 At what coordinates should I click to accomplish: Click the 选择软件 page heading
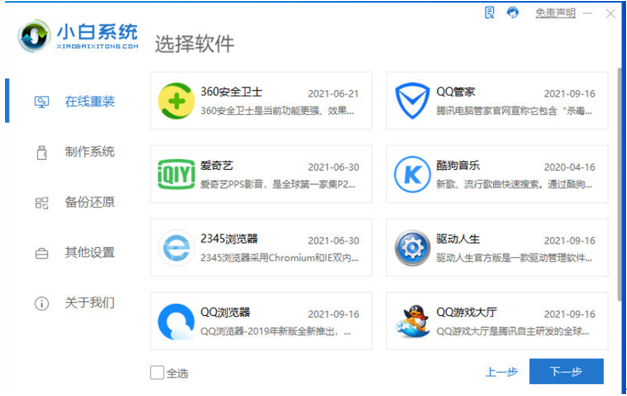point(194,44)
